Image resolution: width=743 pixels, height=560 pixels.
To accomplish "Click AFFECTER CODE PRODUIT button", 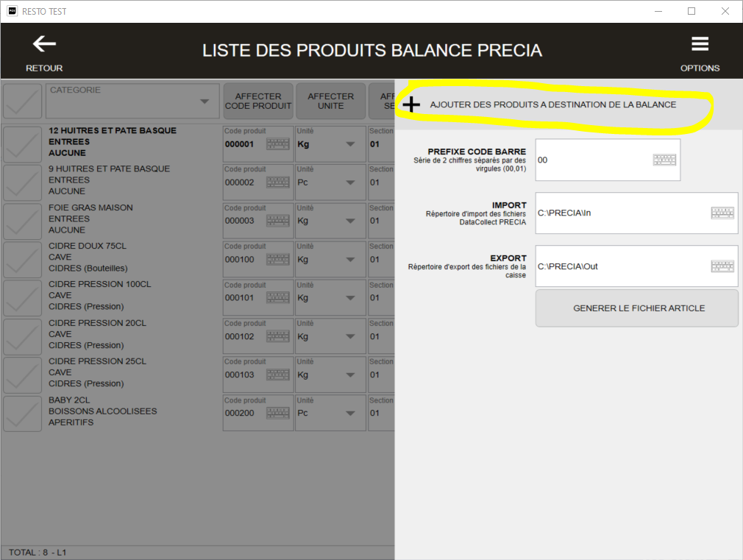I will (x=257, y=101).
